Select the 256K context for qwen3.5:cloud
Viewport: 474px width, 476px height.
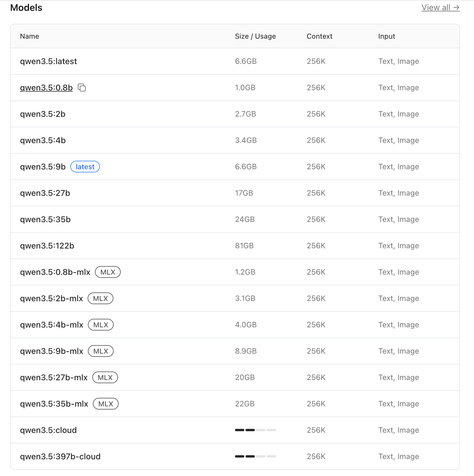coord(316,430)
